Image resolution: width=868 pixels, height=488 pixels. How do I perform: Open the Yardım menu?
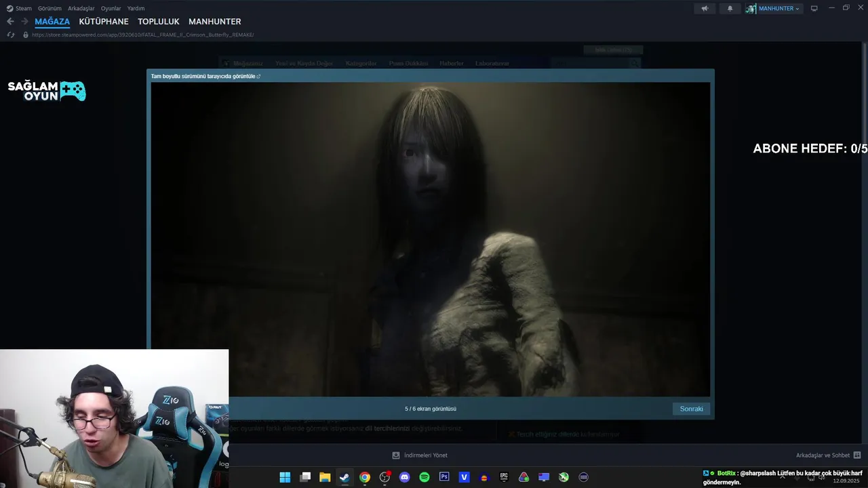(136, 8)
